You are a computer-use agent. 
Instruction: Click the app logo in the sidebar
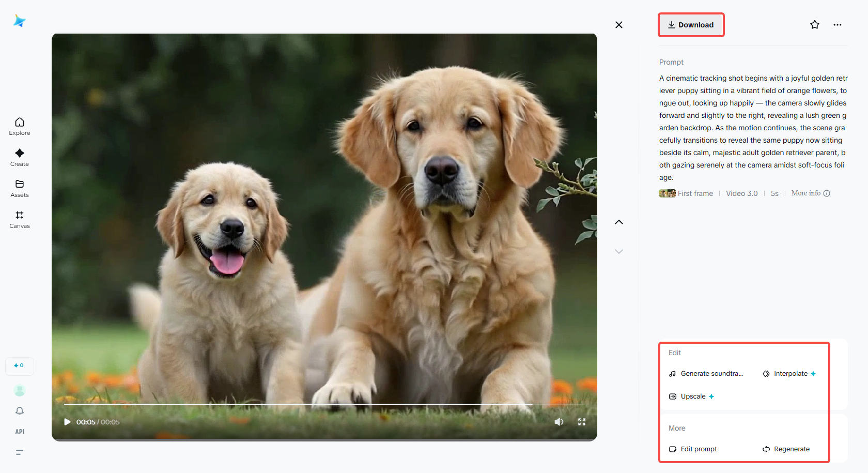20,21
